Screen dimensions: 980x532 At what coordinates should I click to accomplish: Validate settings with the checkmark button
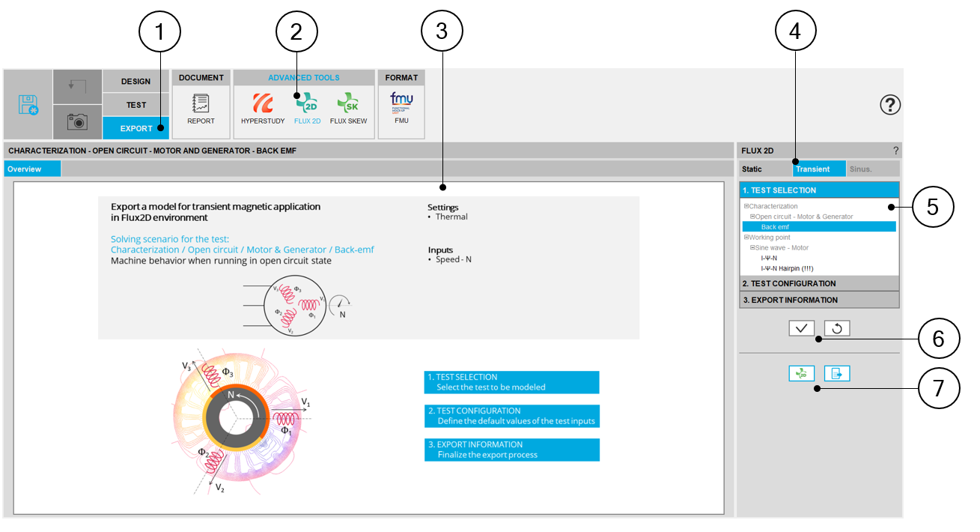[801, 328]
